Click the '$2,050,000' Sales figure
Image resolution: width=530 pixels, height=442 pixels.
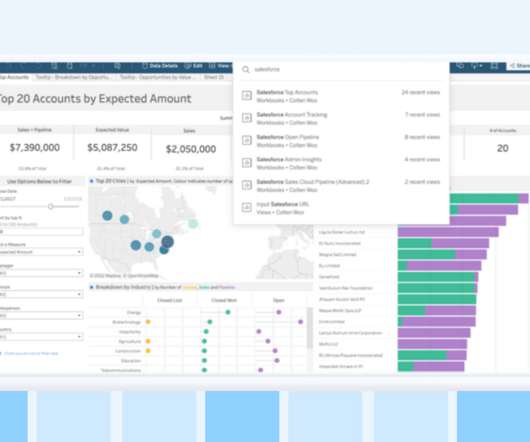pos(191,149)
